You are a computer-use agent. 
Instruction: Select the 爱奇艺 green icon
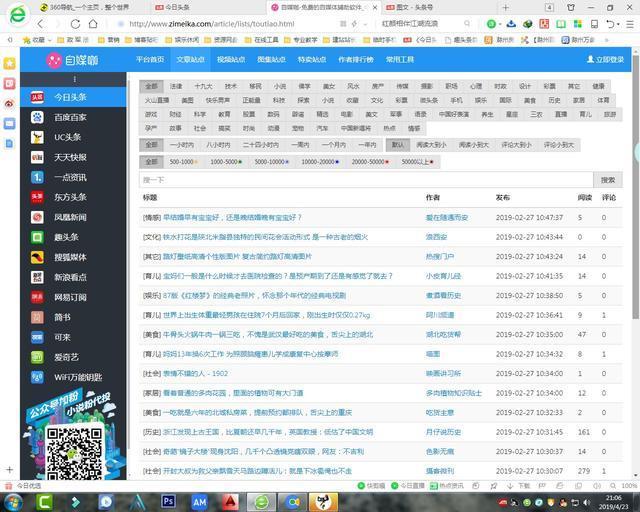tap(37, 357)
